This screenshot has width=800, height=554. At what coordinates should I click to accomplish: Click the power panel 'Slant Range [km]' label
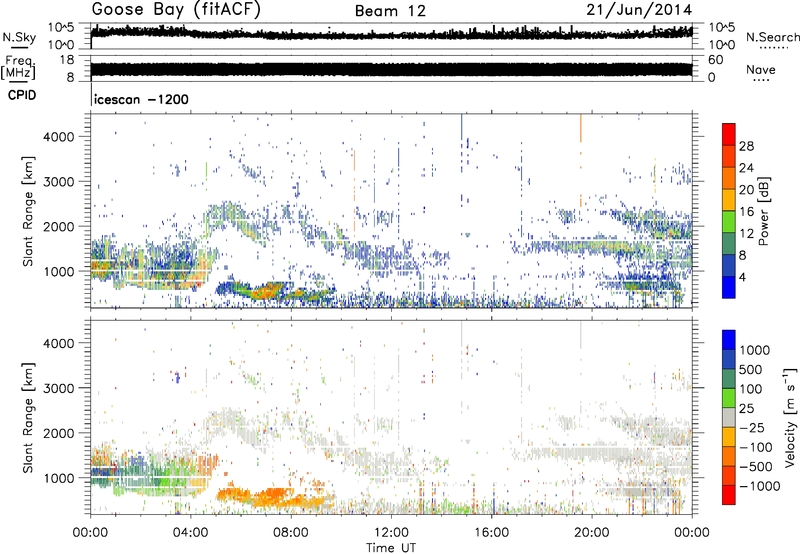[28, 211]
